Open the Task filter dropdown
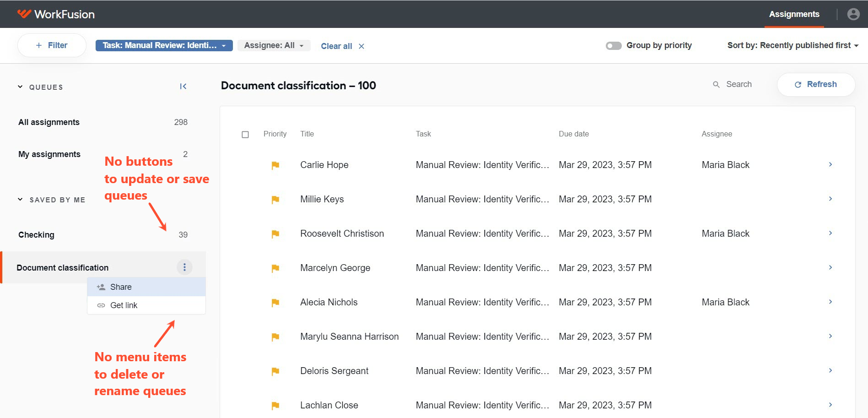 pos(164,45)
